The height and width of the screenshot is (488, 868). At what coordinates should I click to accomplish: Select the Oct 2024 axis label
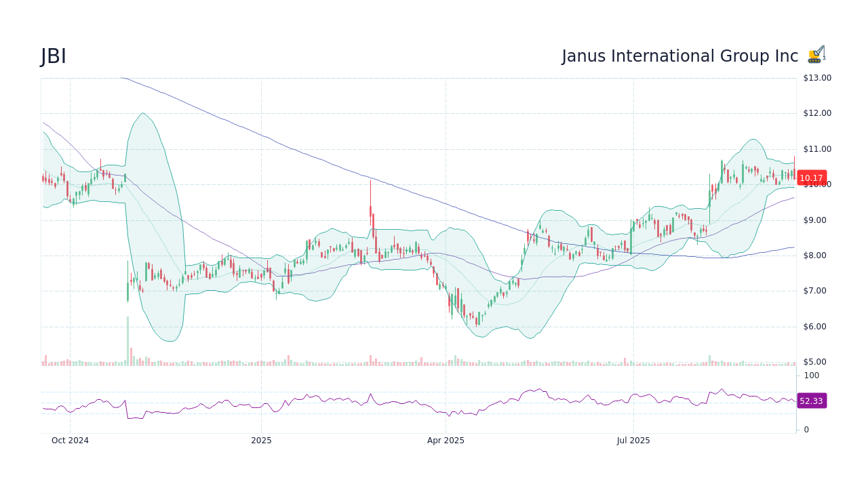pyautogui.click(x=71, y=440)
